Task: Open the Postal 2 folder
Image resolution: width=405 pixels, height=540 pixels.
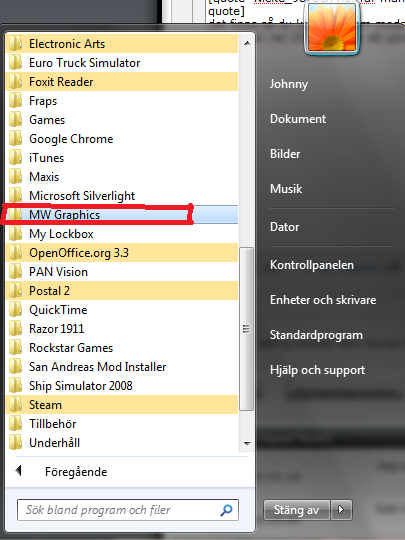Action: [x=122, y=291]
